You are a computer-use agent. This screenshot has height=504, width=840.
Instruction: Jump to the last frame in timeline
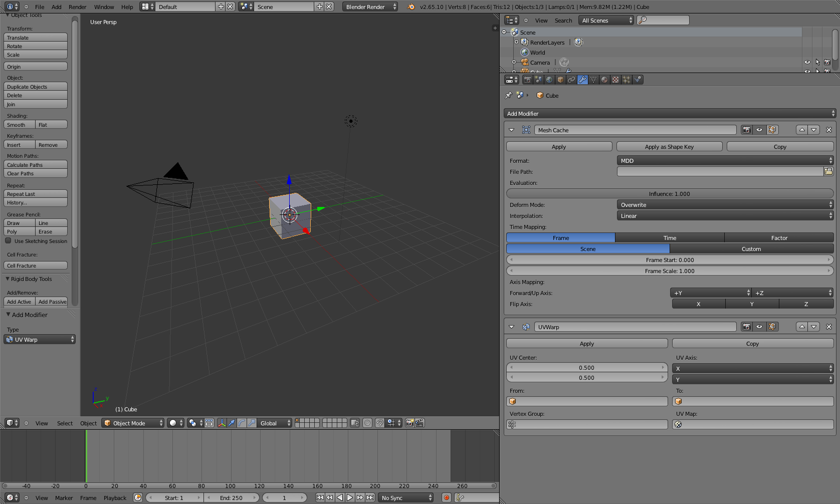click(x=370, y=497)
